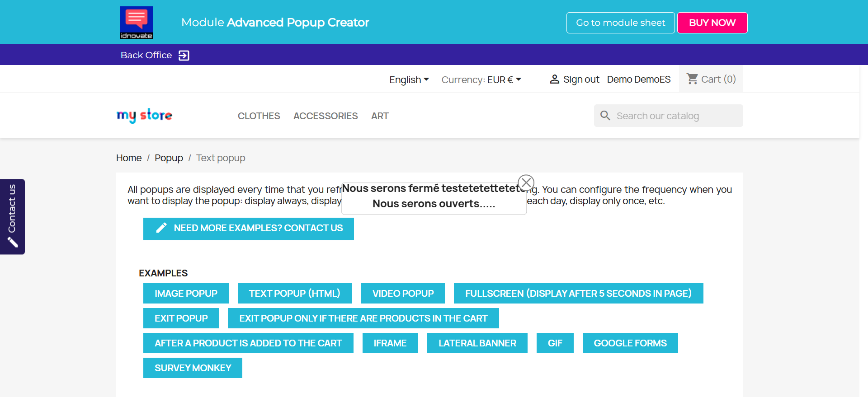Image resolution: width=868 pixels, height=397 pixels.
Task: Click the pencil icon on the Contact us side tab
Action: (x=13, y=243)
